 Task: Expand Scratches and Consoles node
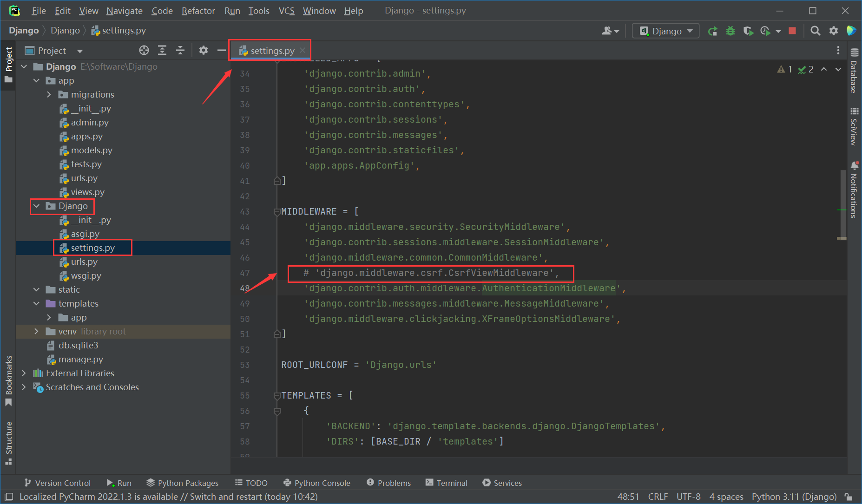[x=24, y=387]
